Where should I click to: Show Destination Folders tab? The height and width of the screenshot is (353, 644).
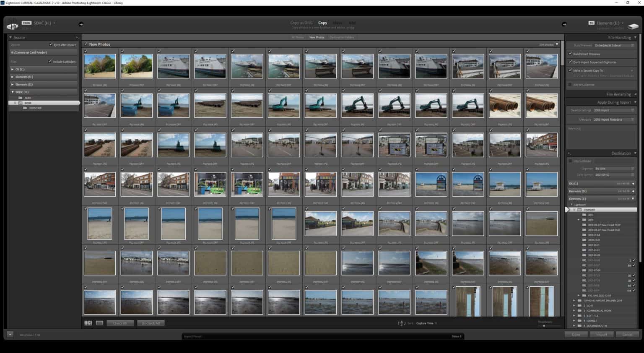click(x=342, y=37)
